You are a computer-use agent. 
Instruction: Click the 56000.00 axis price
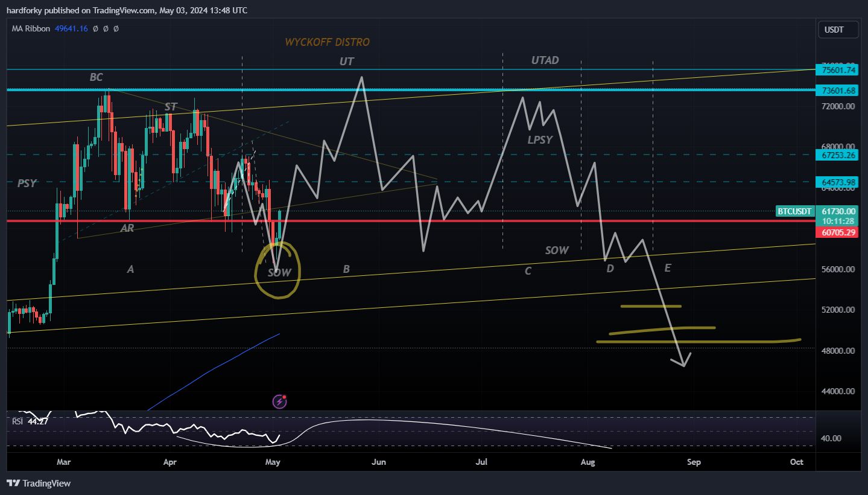(x=839, y=269)
